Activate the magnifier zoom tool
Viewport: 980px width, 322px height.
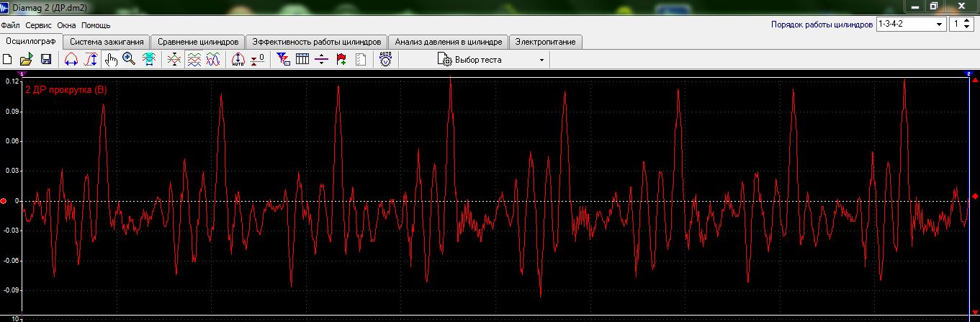tap(130, 60)
